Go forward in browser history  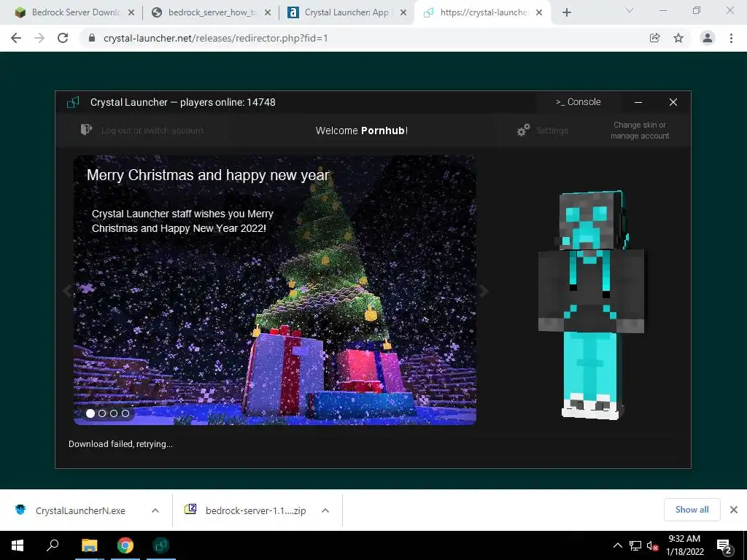(x=39, y=38)
